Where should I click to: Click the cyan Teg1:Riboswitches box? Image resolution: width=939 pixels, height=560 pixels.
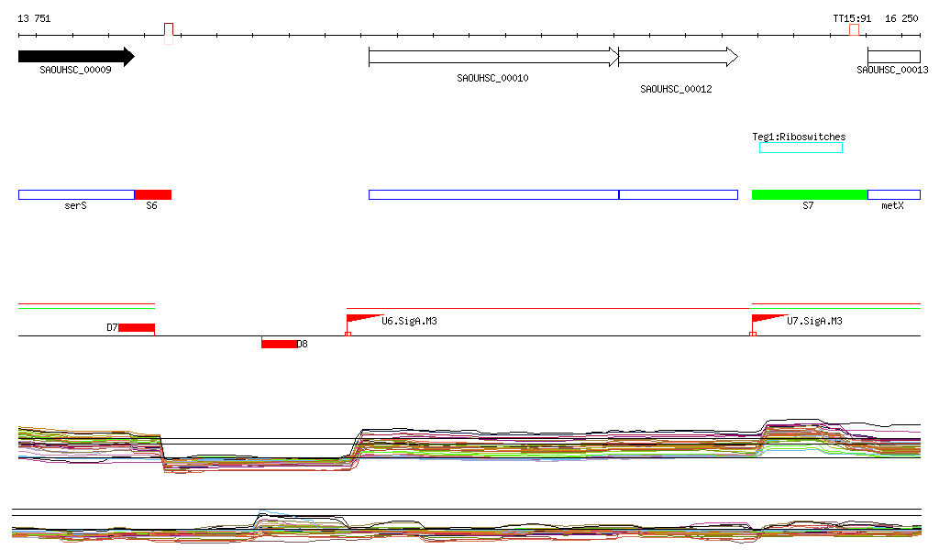point(801,148)
